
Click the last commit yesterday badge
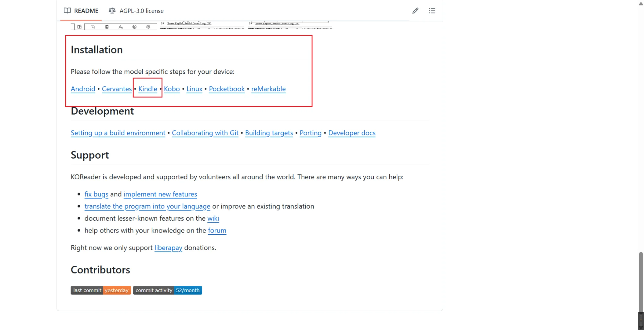coord(101,290)
